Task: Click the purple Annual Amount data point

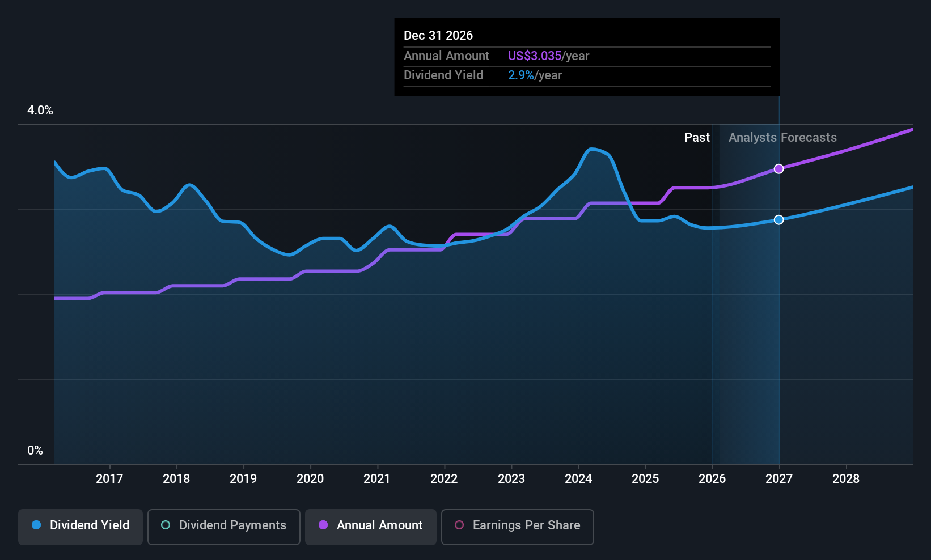Action: coord(779,169)
